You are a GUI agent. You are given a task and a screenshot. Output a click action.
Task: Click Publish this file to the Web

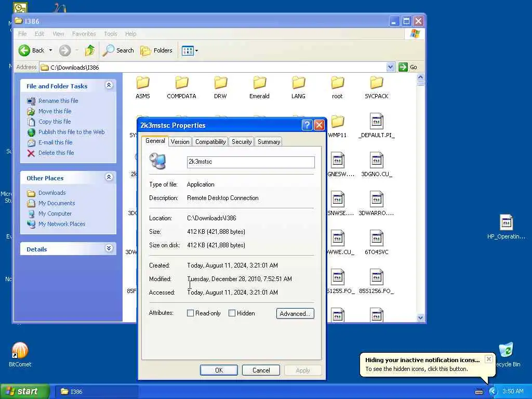click(71, 132)
